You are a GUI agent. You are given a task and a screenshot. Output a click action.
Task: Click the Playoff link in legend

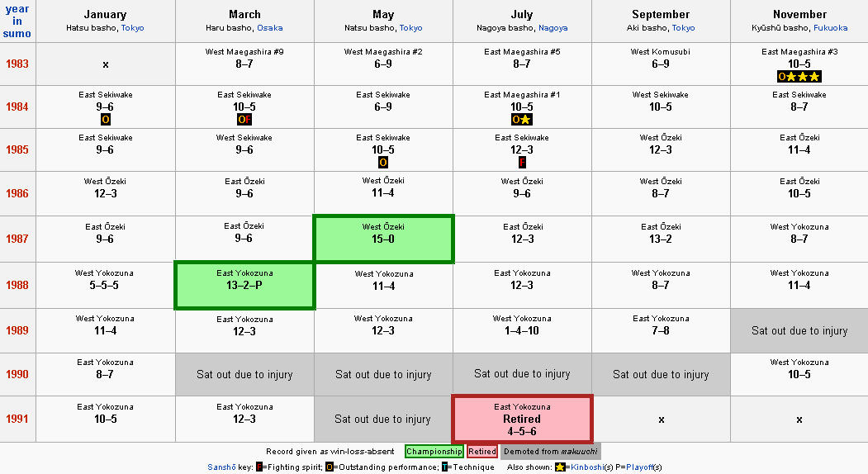click(641, 467)
